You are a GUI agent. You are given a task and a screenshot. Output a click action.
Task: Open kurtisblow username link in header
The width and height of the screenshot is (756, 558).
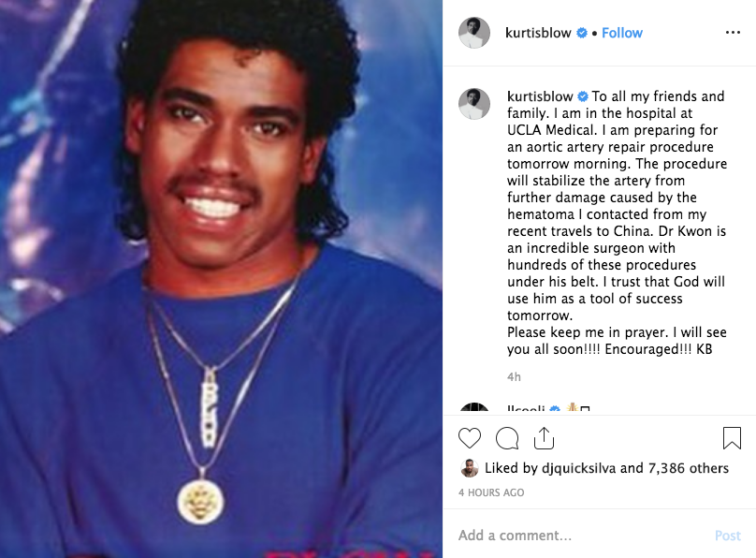tap(538, 33)
